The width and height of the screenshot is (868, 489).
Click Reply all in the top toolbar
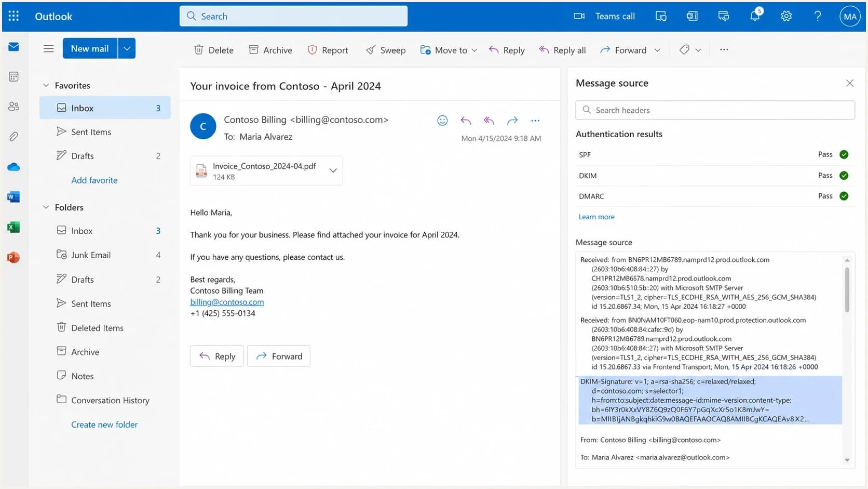562,50
